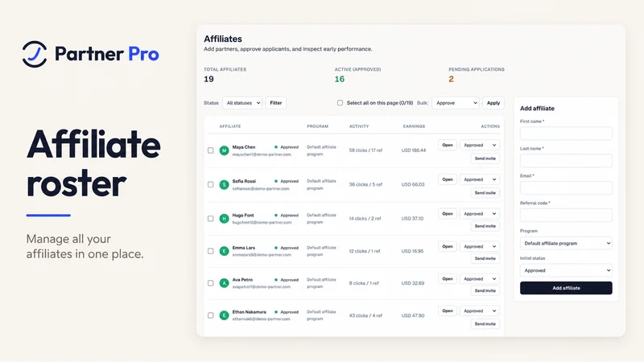
Task: Tick the Select all on this page checkbox
Action: tap(340, 103)
